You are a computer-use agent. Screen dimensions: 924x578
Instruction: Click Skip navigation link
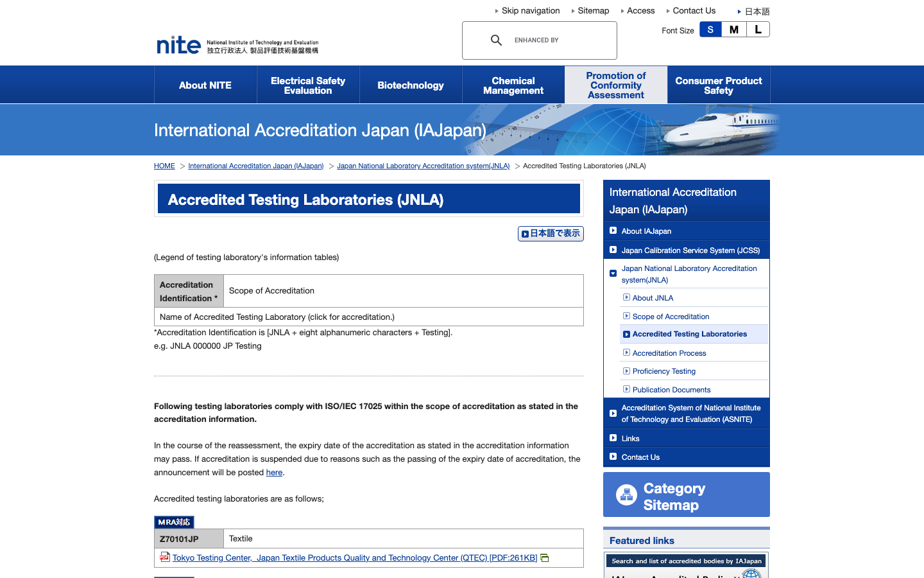pos(531,11)
